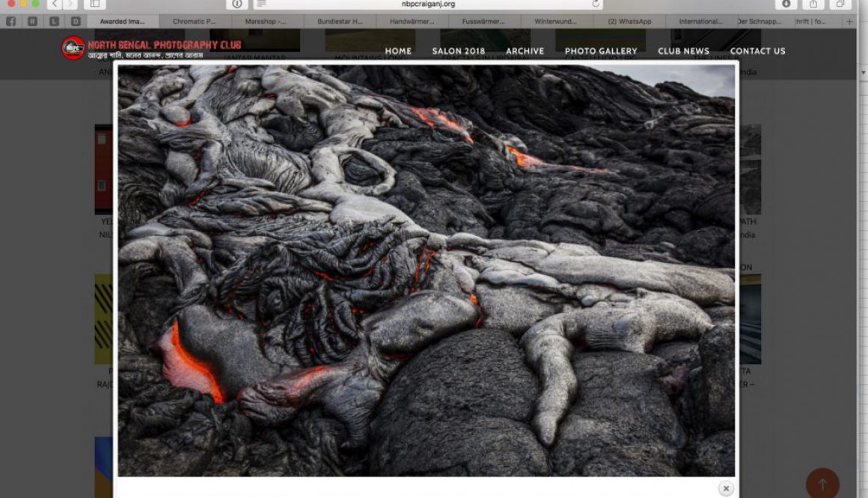
Task: Open the ARCHIVE menu link
Action: coord(525,51)
